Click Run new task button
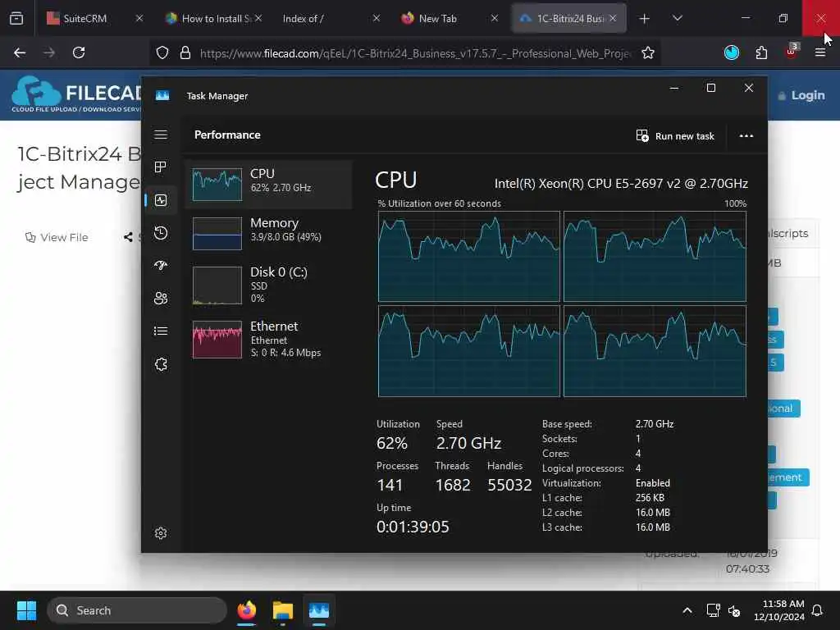The width and height of the screenshot is (840, 630). [x=675, y=135]
